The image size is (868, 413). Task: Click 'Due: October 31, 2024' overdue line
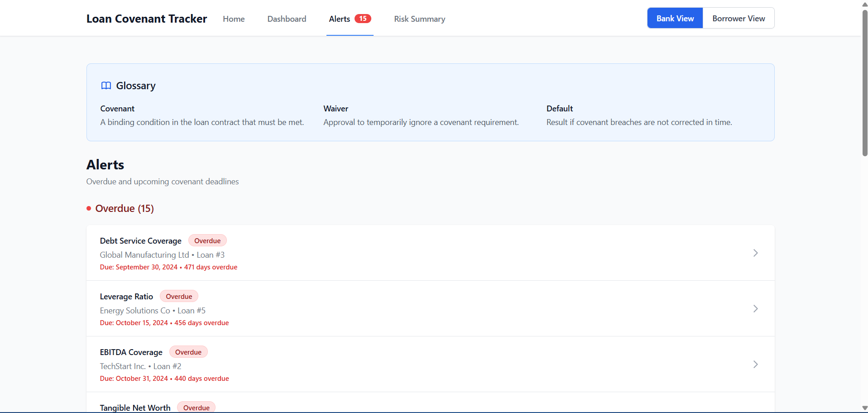[x=164, y=379]
